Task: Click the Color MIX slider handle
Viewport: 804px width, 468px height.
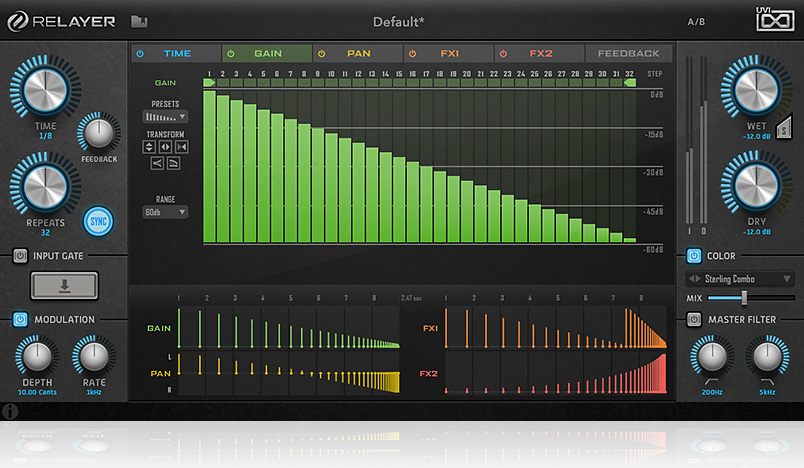Action: tap(744, 297)
